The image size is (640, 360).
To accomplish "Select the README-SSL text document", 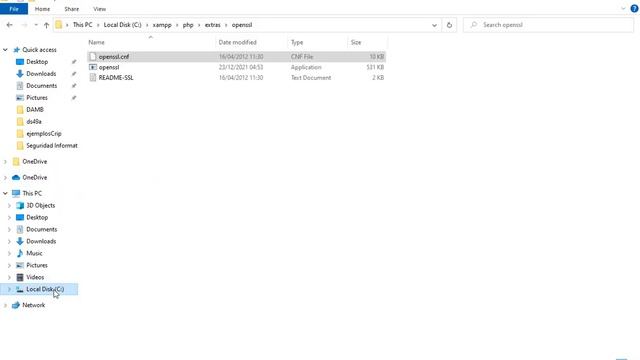I will (236, 78).
